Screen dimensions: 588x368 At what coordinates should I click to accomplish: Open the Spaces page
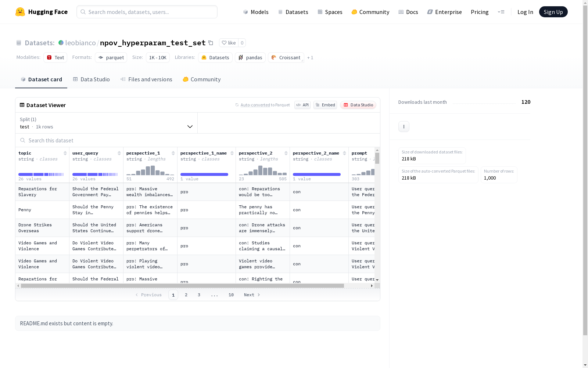click(x=330, y=12)
